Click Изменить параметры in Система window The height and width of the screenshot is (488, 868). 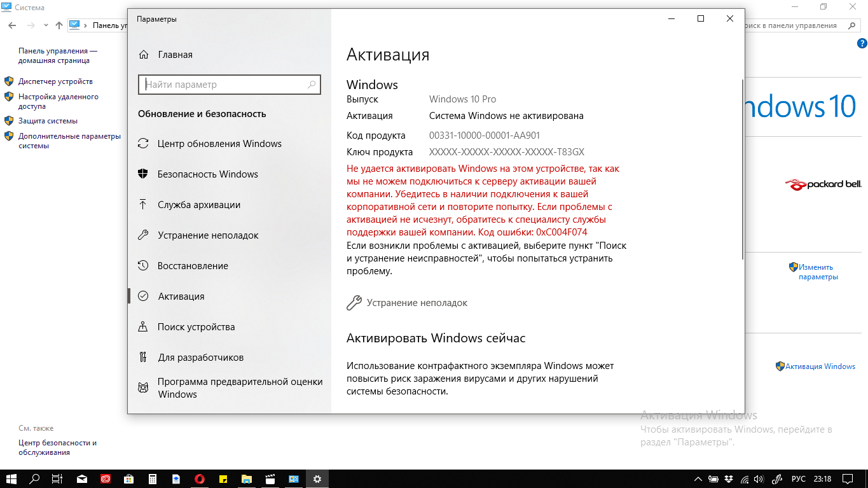[818, 272]
